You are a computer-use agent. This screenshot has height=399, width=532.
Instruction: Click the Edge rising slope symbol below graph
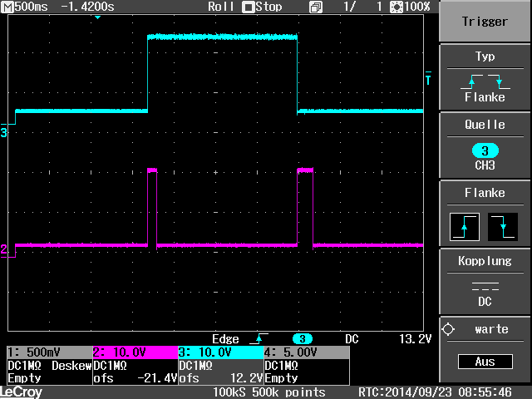[259, 338]
